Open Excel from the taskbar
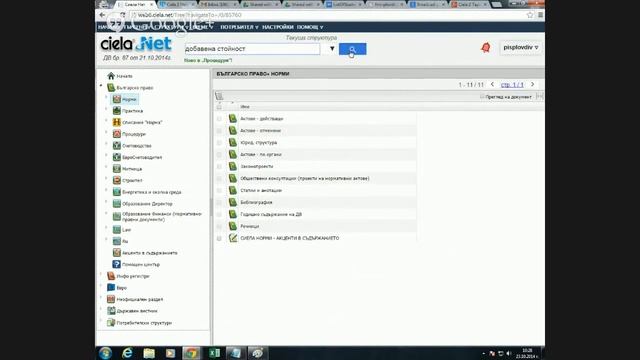The width and height of the screenshot is (640, 360). pyautogui.click(x=214, y=353)
